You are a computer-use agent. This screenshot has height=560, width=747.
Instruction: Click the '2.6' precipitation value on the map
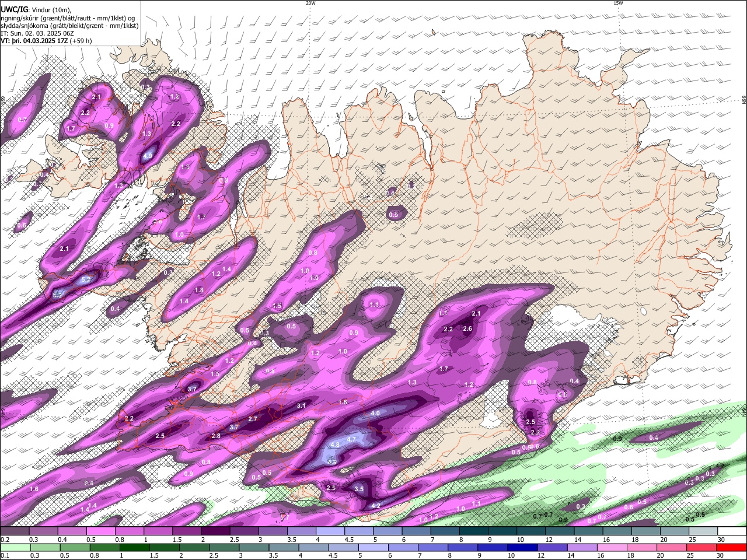pyautogui.click(x=467, y=328)
